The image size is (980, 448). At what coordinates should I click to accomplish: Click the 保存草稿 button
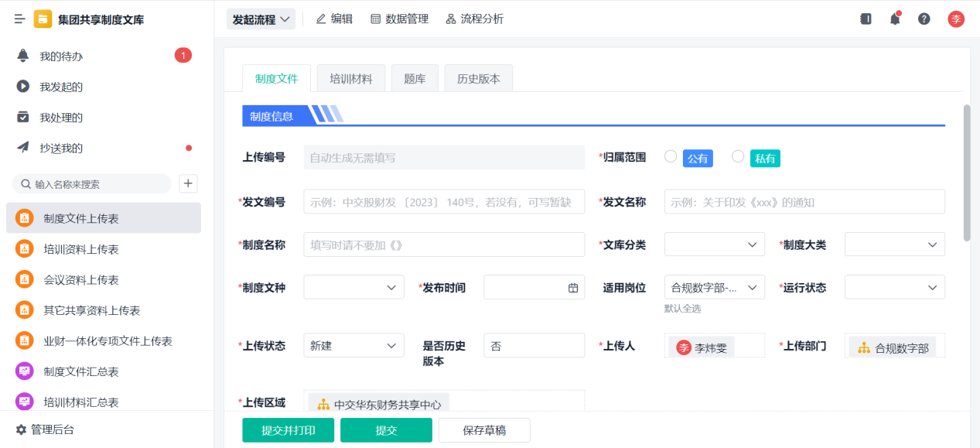click(x=484, y=430)
